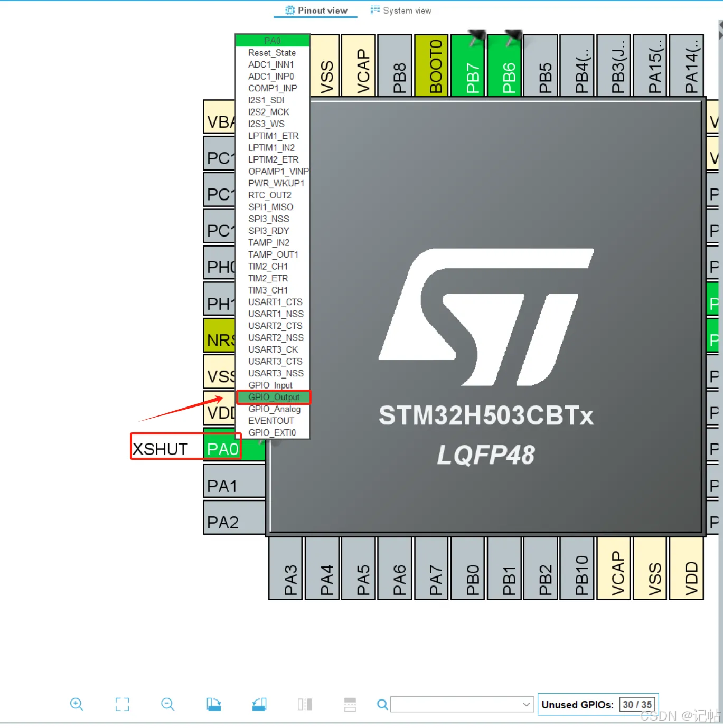The width and height of the screenshot is (723, 728).
Task: Select the green PB7 pin
Action: tap(468, 66)
